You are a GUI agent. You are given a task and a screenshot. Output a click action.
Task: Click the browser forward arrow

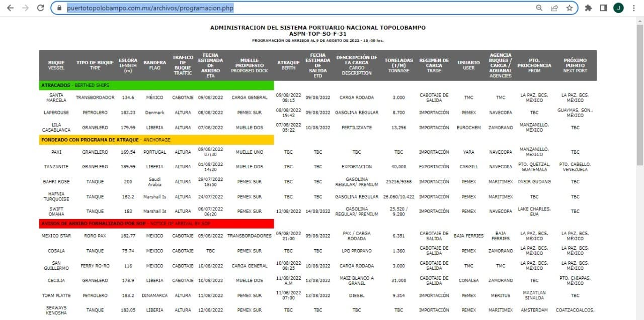point(26,8)
